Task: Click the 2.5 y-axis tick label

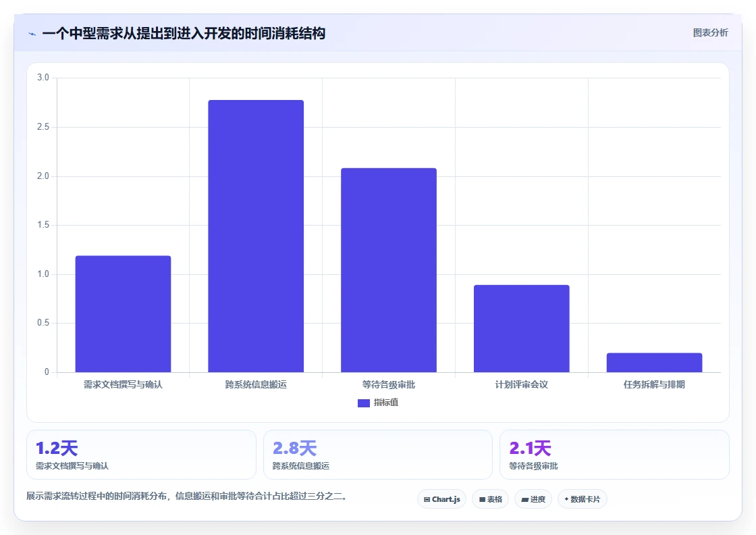Action: coord(43,127)
